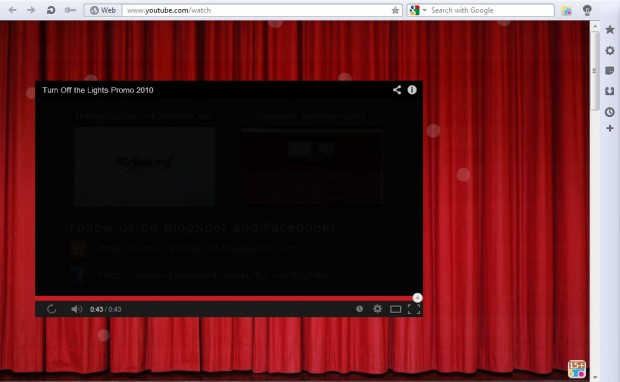Open the player settings gear
620x382 pixels.
378,309
